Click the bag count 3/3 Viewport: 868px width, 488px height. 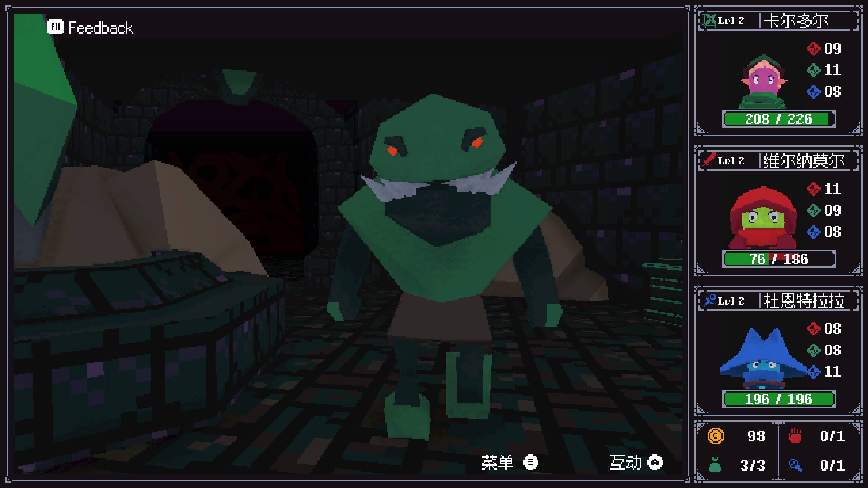(x=753, y=465)
